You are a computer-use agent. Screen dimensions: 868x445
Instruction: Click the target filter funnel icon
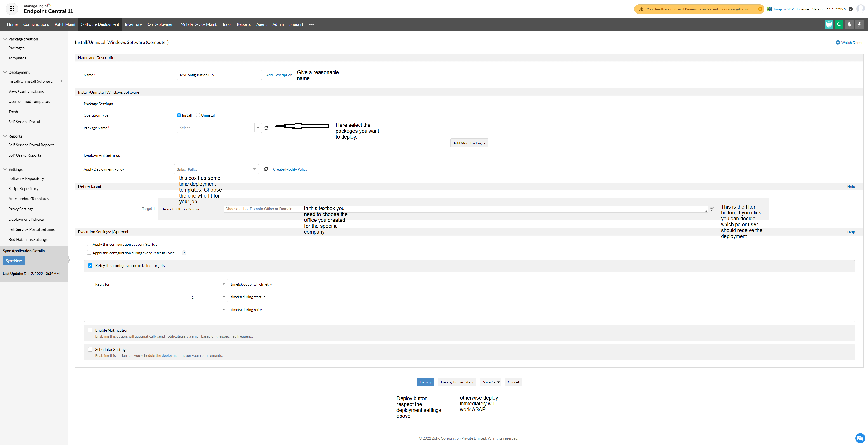(x=712, y=209)
